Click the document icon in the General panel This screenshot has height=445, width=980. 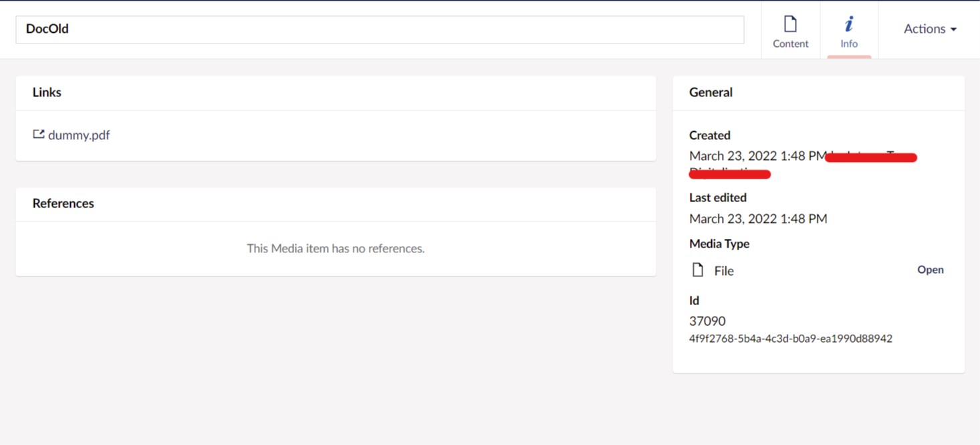(697, 270)
